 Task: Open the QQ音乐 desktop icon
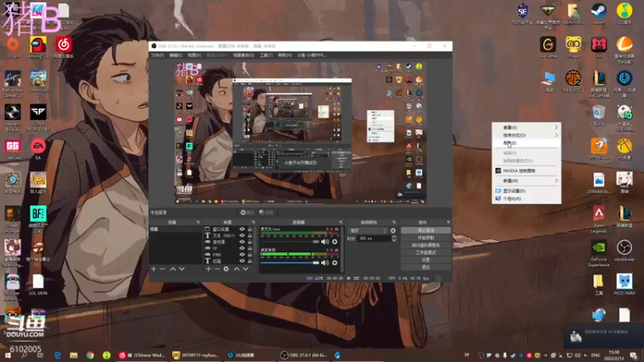625,14
